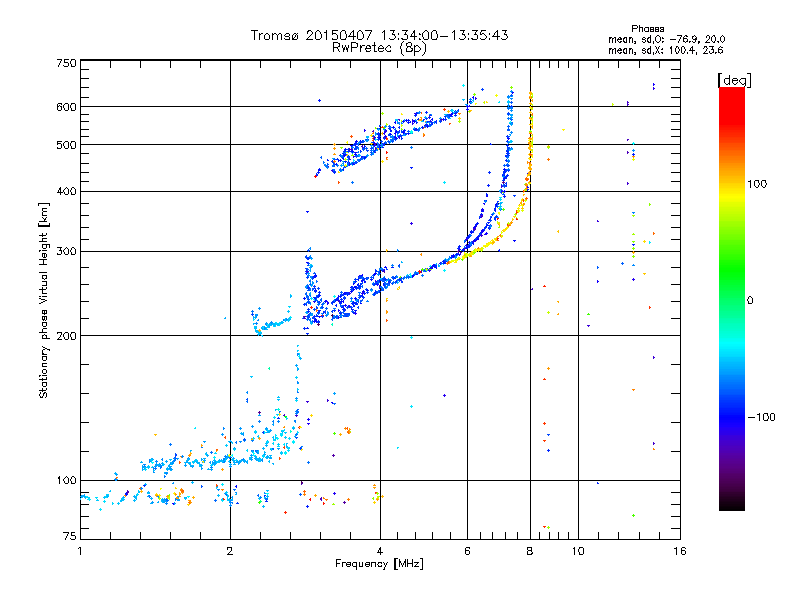The height and width of the screenshot is (600, 800).
Task: Click the y-axis tick label '600'
Action: [66, 107]
